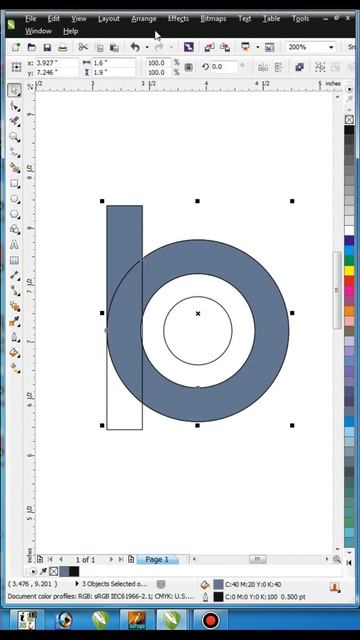The width and height of the screenshot is (360, 640).
Task: Open the Edit menu
Action: click(53, 19)
